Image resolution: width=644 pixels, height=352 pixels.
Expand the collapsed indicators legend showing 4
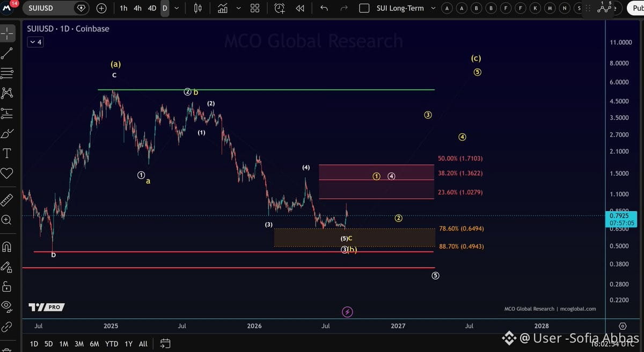(35, 42)
